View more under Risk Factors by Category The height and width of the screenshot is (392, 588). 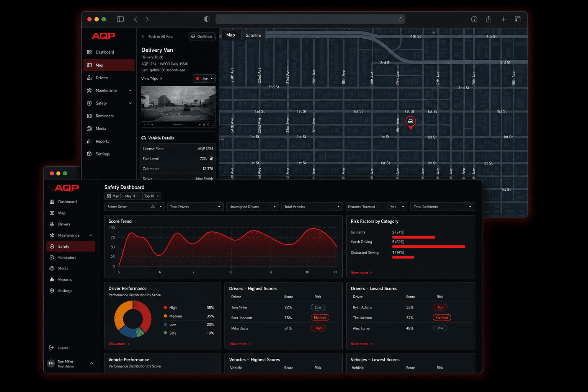(x=361, y=273)
